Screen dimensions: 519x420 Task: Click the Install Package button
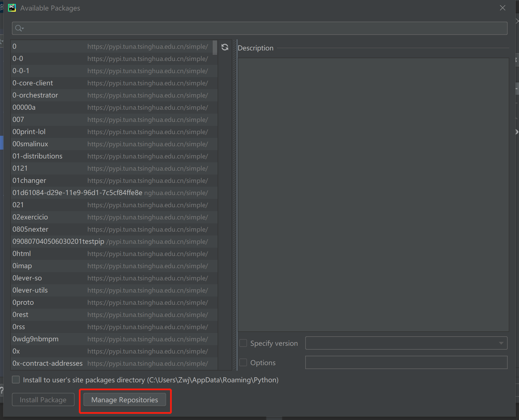click(x=43, y=400)
